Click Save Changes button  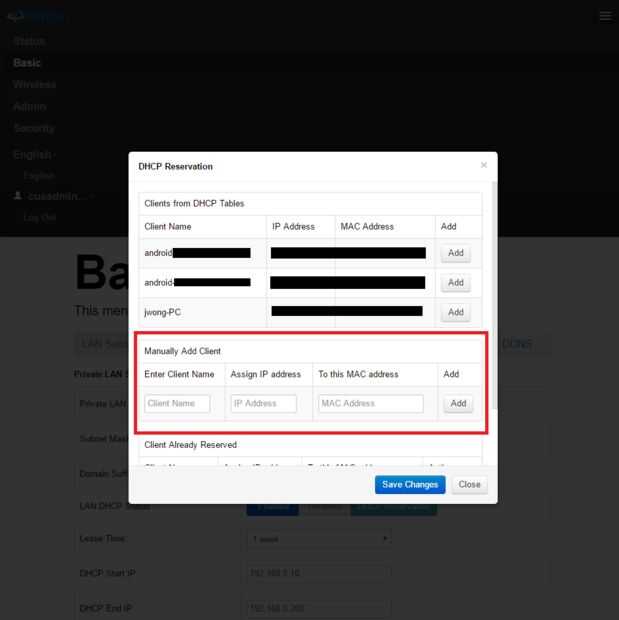[x=410, y=485]
